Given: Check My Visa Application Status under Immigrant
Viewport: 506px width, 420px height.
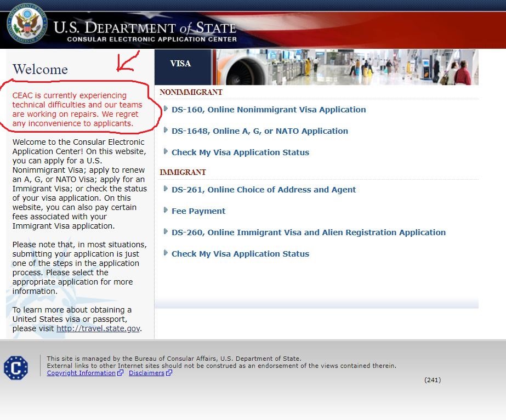Looking at the screenshot, I should point(241,254).
